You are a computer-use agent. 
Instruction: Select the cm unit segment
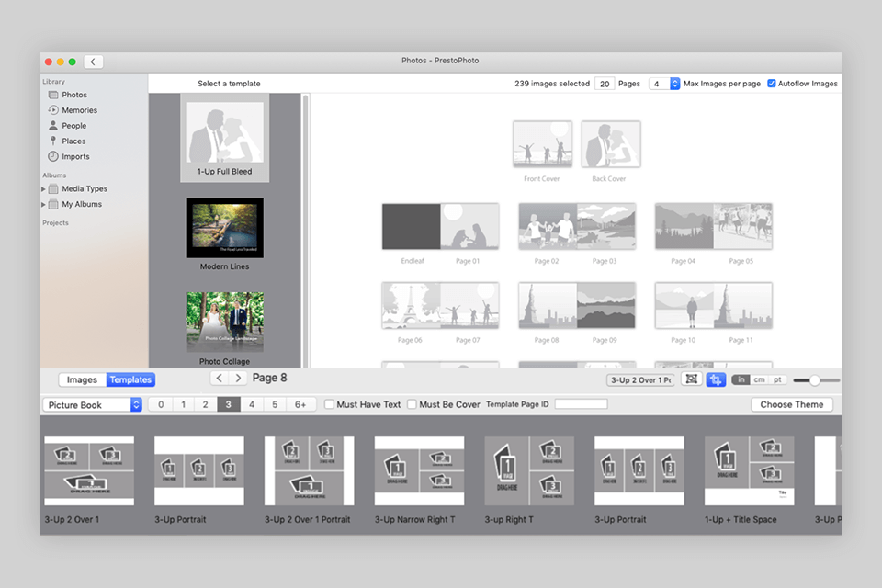[x=759, y=379]
